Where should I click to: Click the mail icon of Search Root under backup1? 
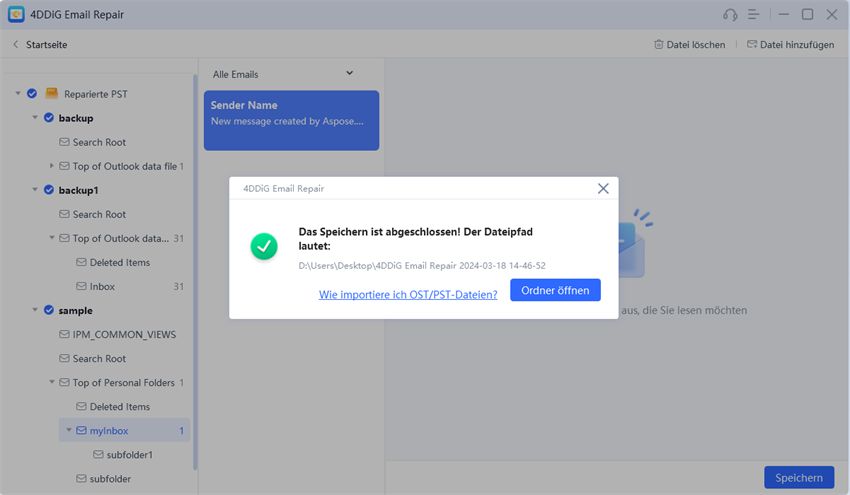coord(64,214)
